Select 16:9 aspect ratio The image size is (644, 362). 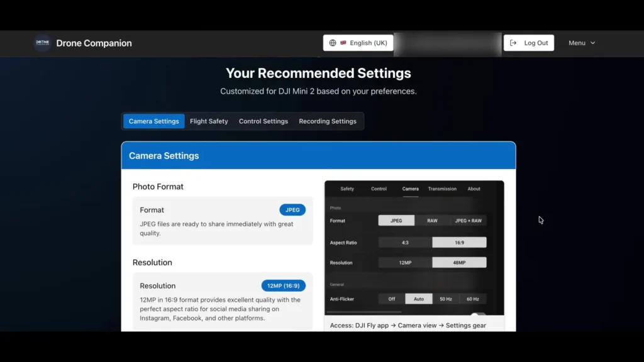[459, 243]
